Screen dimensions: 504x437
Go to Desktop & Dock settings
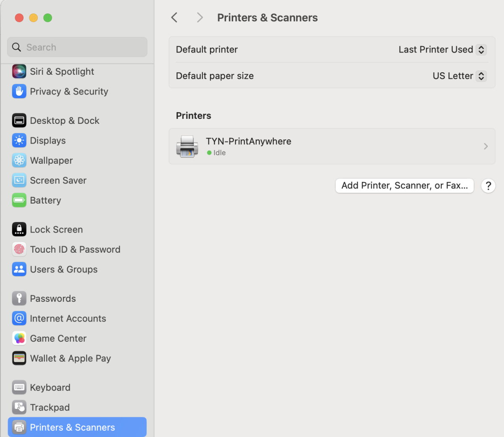coord(65,120)
